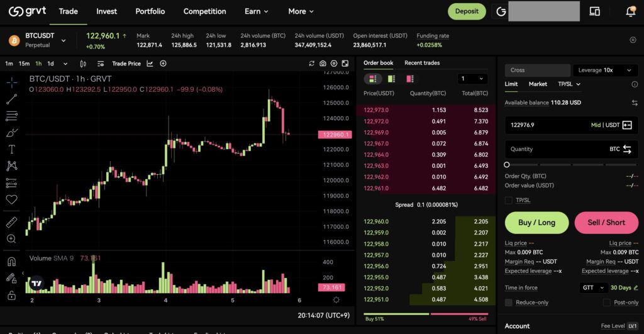The width and height of the screenshot is (644, 334).
Task: Expand the Earn menu
Action: pyautogui.click(x=257, y=11)
